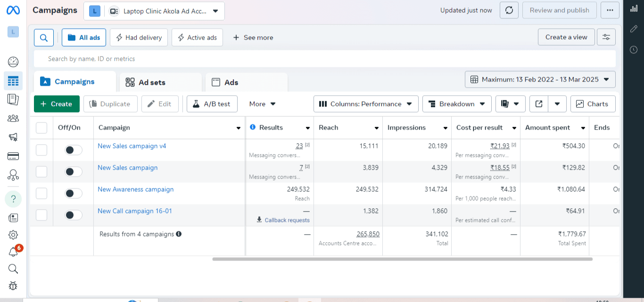The height and width of the screenshot is (302, 644).
Task: Toggle New Awareness campaign on/off switch
Action: (74, 193)
